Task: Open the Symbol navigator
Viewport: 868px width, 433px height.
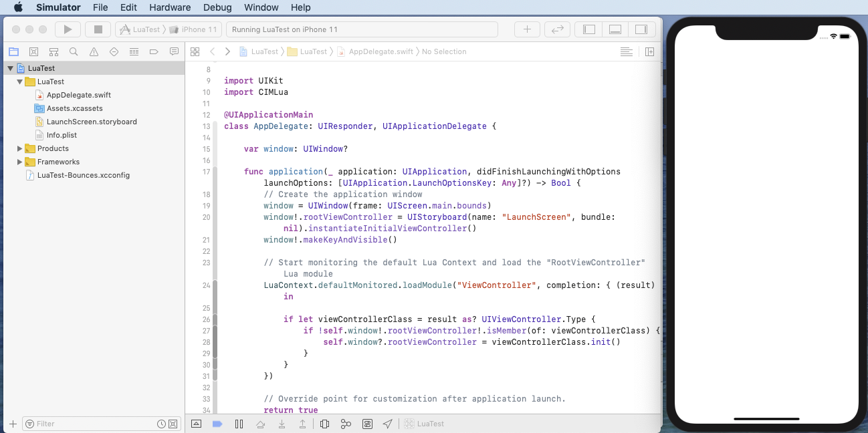Action: point(53,51)
